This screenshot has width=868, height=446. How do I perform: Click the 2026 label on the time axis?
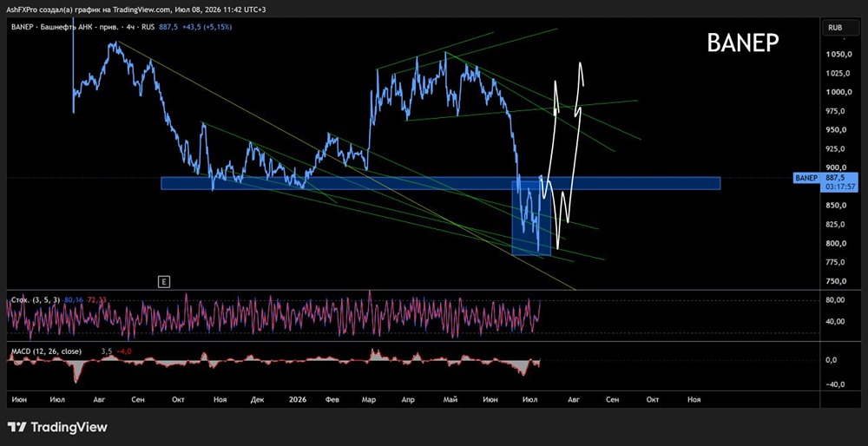[x=297, y=399]
